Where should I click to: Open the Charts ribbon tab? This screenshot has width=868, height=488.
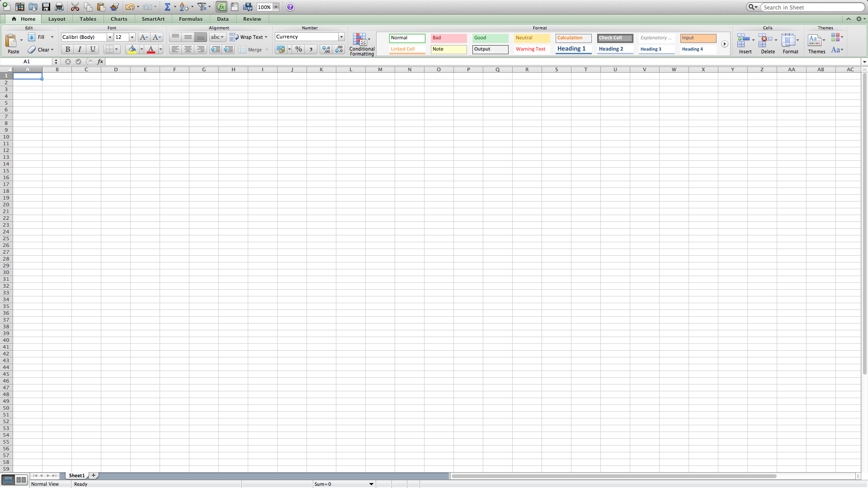coord(119,19)
